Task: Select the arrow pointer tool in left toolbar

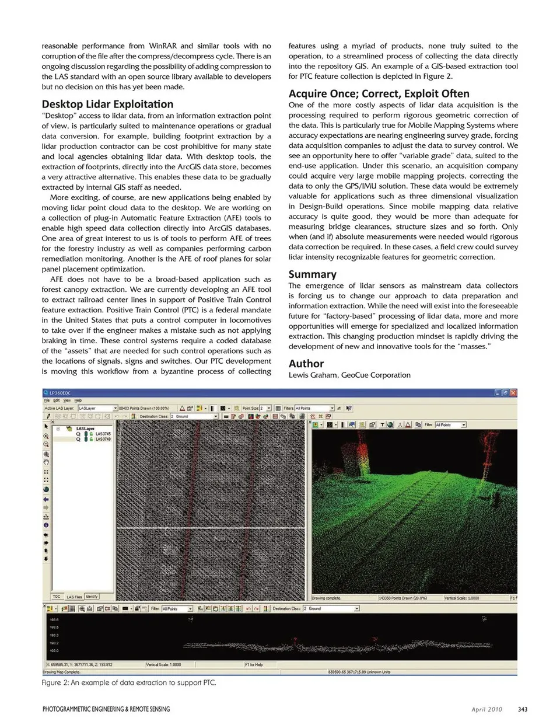Action: coord(46,427)
